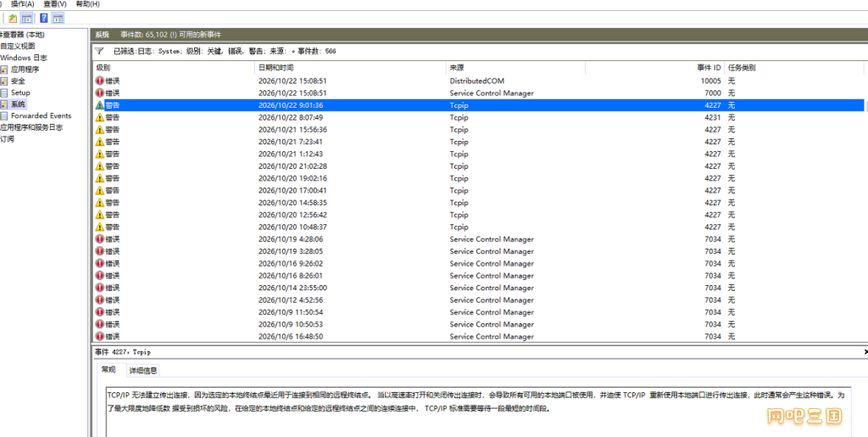The image size is (868, 437).
Task: Select the 系统 log in tree
Action: point(18,104)
